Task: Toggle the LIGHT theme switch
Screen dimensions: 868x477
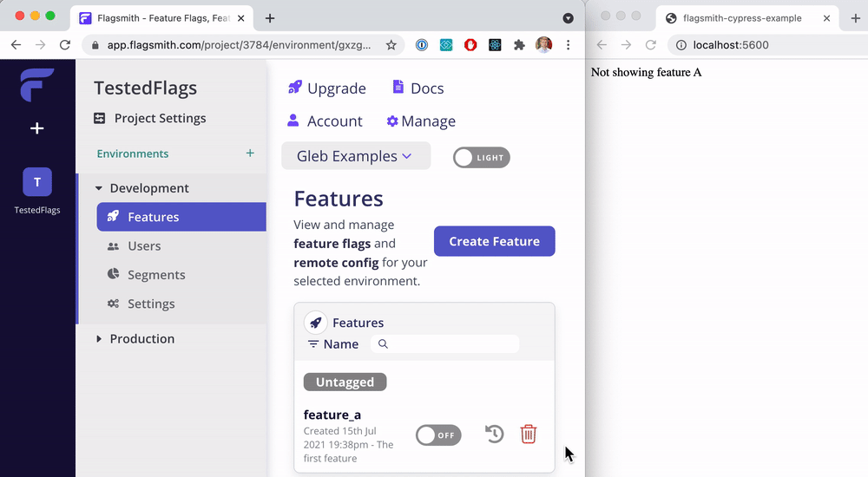Action: tap(481, 158)
